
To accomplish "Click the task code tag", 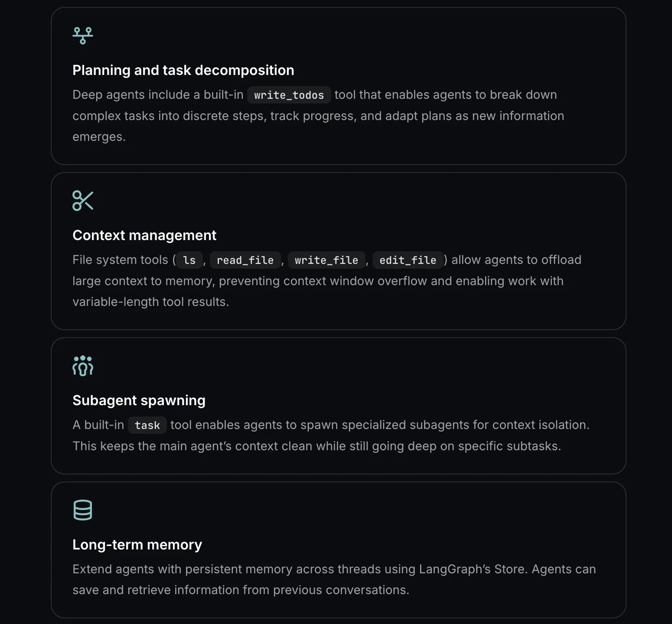I will tap(147, 425).
